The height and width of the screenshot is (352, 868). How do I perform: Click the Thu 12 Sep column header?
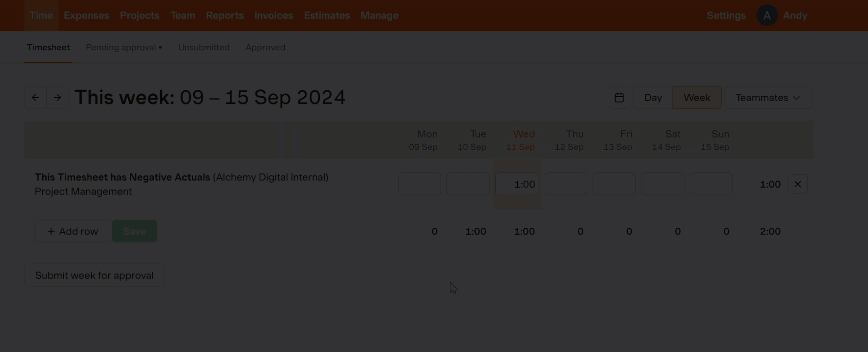point(569,140)
